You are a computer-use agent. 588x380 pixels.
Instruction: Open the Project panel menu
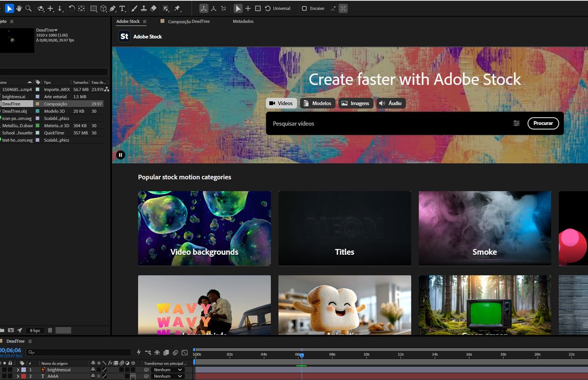pyautogui.click(x=12, y=22)
